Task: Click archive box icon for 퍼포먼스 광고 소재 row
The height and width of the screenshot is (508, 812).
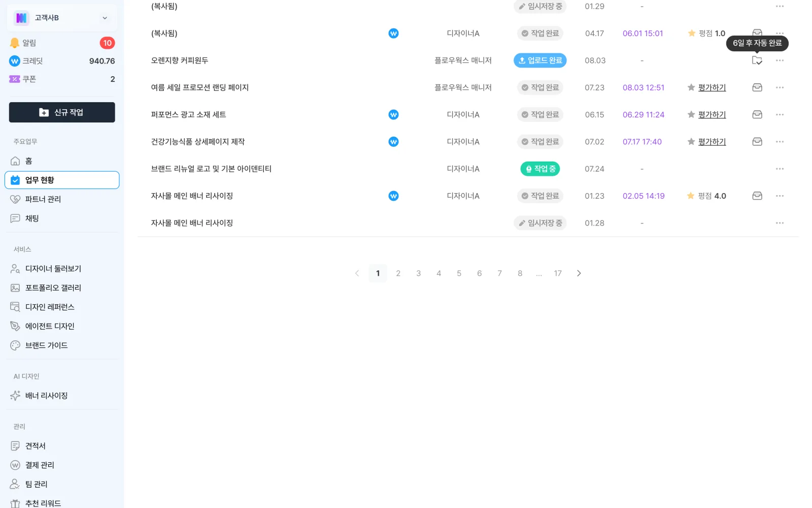Action: [757, 115]
